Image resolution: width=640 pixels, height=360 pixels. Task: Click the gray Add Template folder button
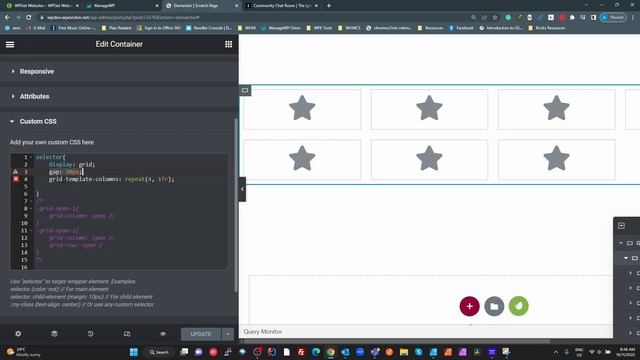click(494, 306)
